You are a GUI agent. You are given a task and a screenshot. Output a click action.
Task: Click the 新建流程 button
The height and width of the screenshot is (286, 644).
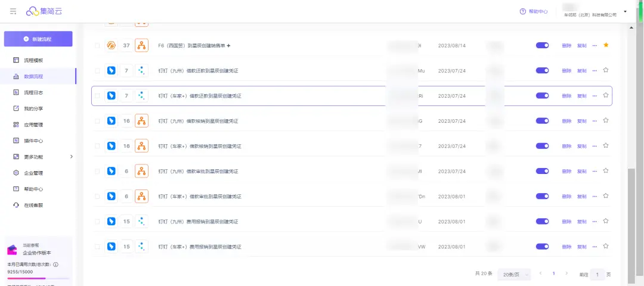pyautogui.click(x=38, y=39)
